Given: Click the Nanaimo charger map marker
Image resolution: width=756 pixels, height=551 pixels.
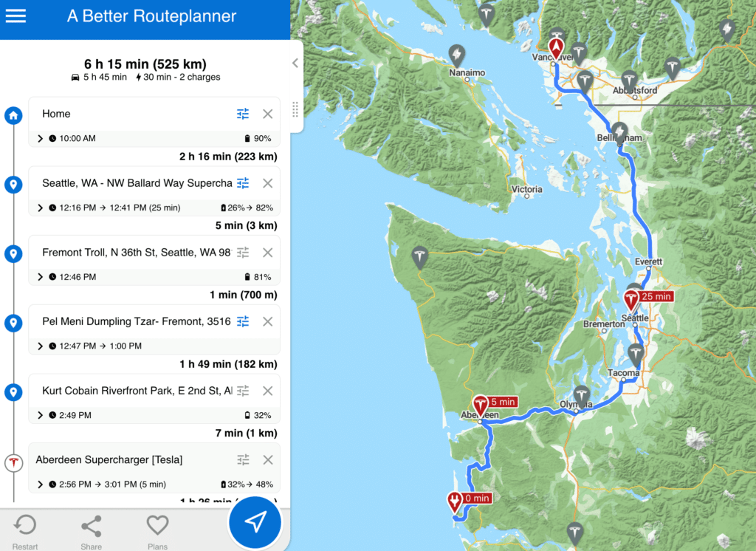Looking at the screenshot, I should (457, 55).
